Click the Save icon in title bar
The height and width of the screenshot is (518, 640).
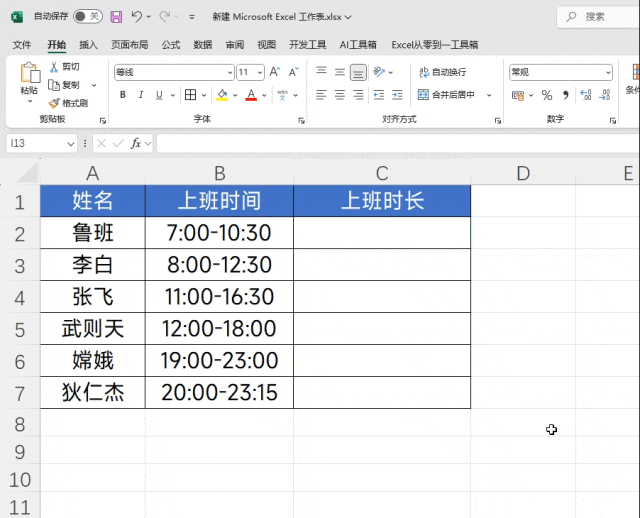[116, 17]
